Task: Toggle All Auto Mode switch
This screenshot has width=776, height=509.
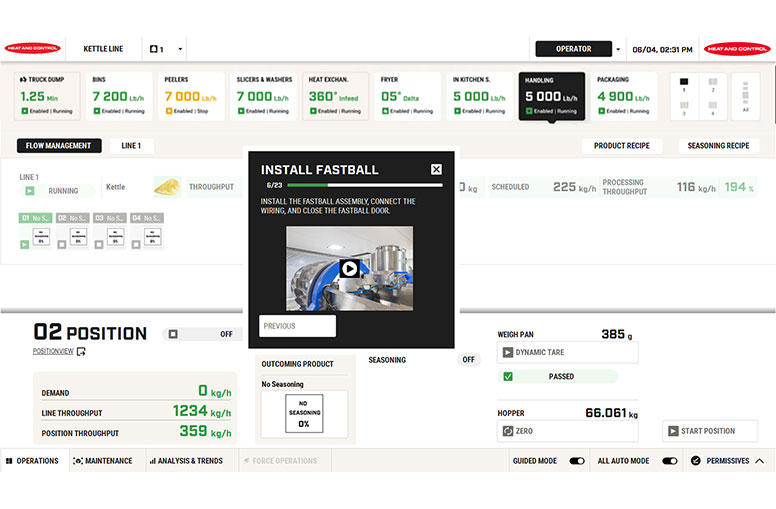Action: [670, 461]
